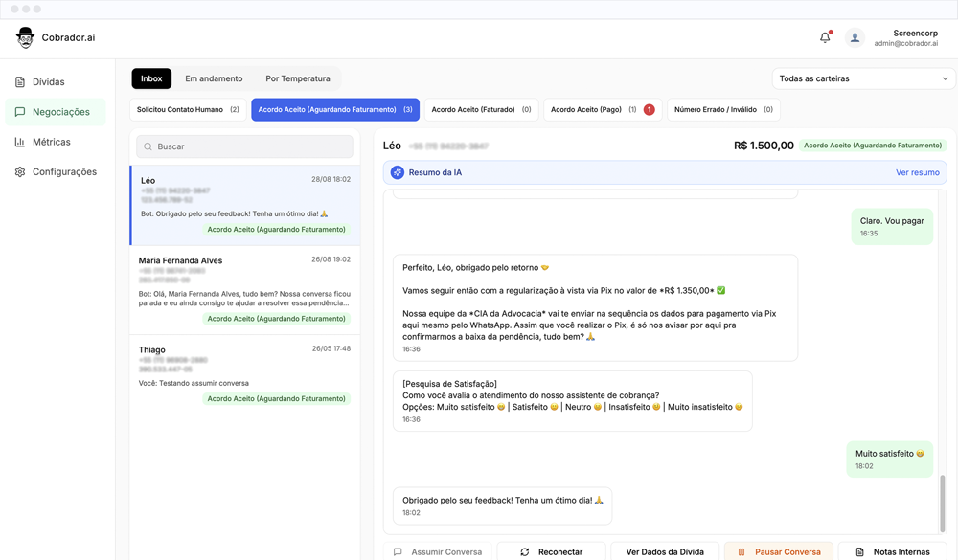Open Maria Fernanda Alves conversation
This screenshot has width=958, height=560.
point(245,290)
